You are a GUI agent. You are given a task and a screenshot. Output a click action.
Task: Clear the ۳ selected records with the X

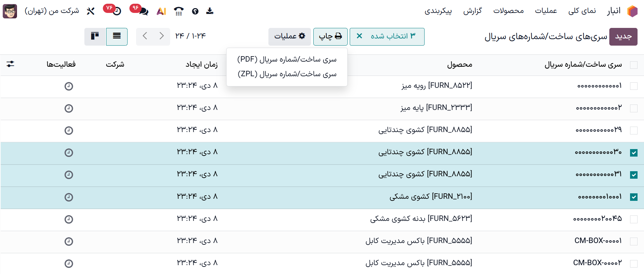359,36
